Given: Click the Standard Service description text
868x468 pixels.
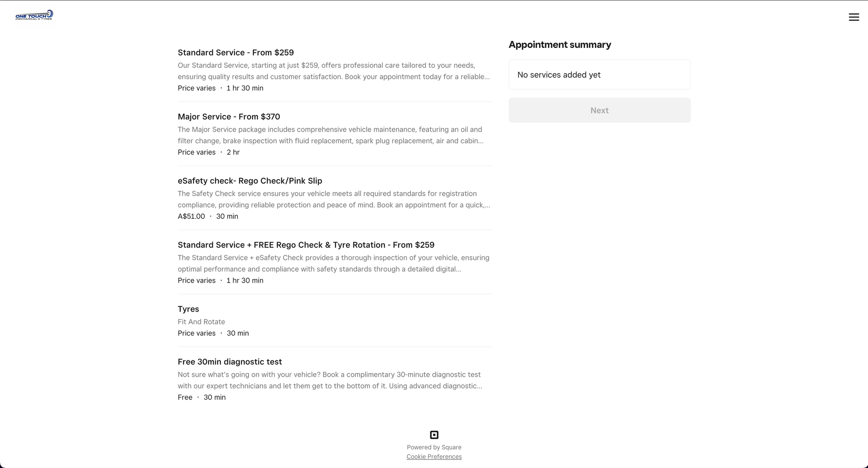Looking at the screenshot, I should (x=333, y=71).
